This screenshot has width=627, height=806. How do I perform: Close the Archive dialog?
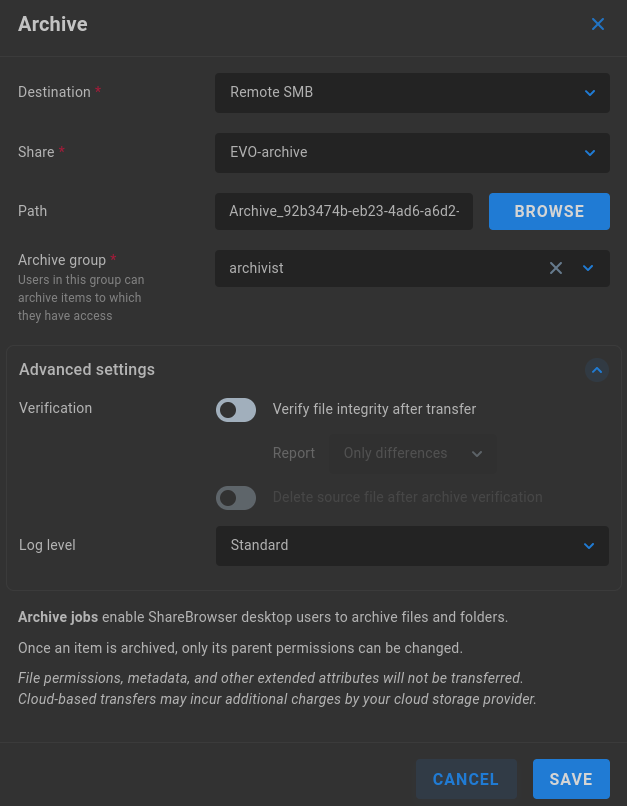coord(598,24)
